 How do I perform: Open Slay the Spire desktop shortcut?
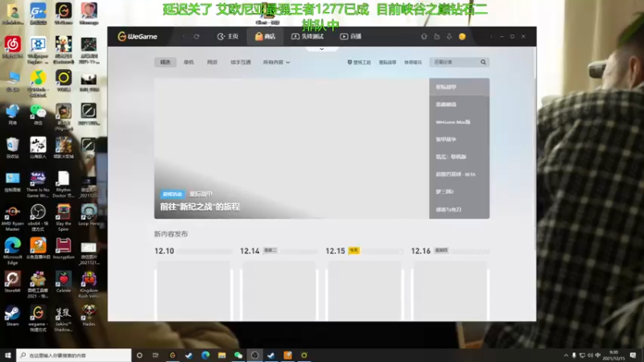tap(64, 218)
